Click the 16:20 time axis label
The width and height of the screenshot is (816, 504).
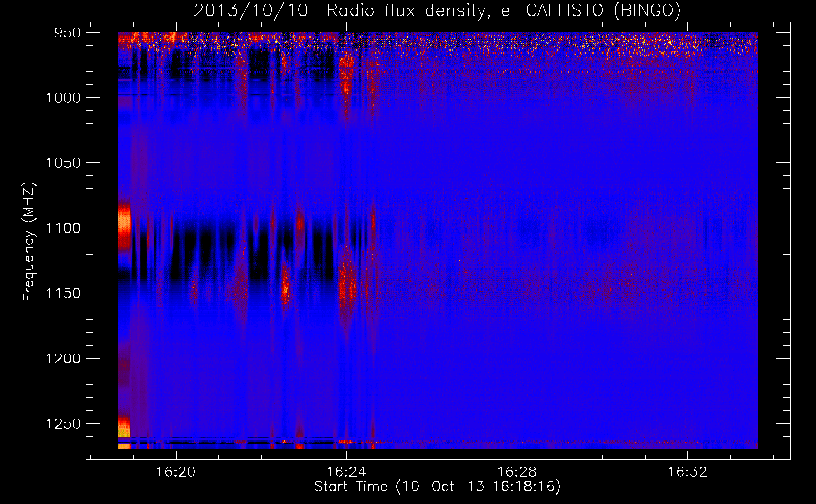coord(176,472)
